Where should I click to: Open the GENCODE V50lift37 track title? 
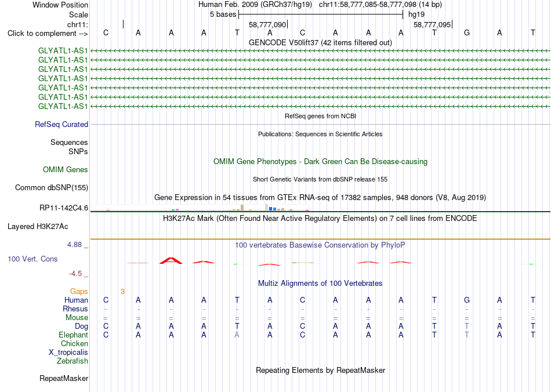point(320,42)
